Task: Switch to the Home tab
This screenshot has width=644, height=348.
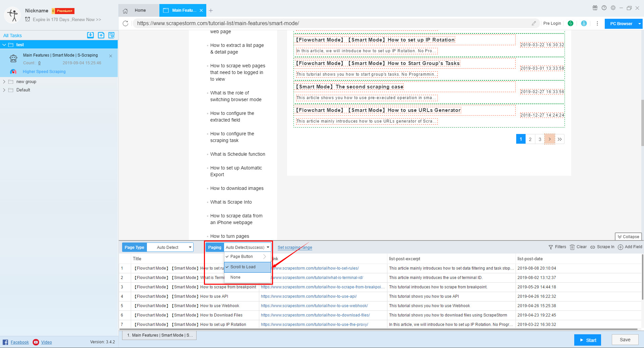Action: pos(140,10)
